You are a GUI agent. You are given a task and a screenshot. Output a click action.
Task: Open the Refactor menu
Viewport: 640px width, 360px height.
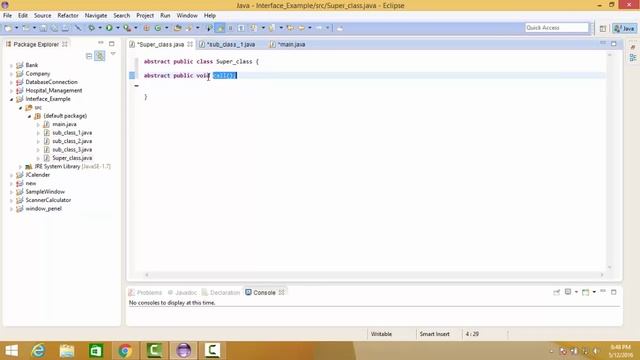coord(68,16)
